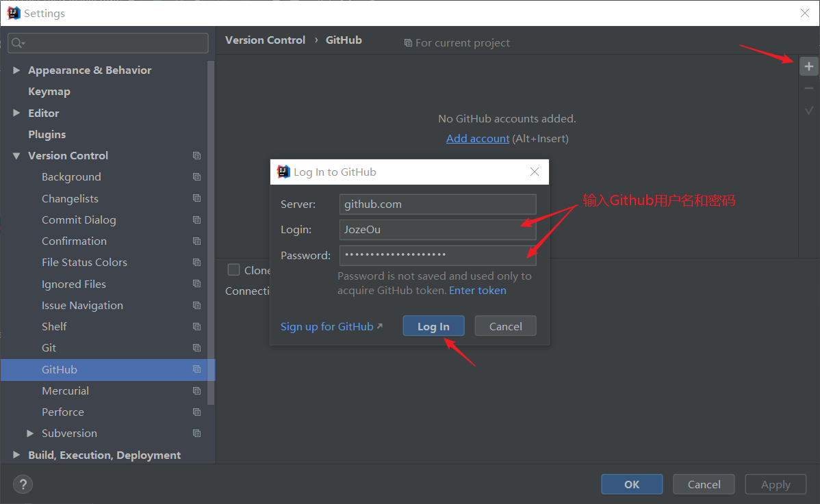Open the Commit Dialog settings page

[79, 220]
